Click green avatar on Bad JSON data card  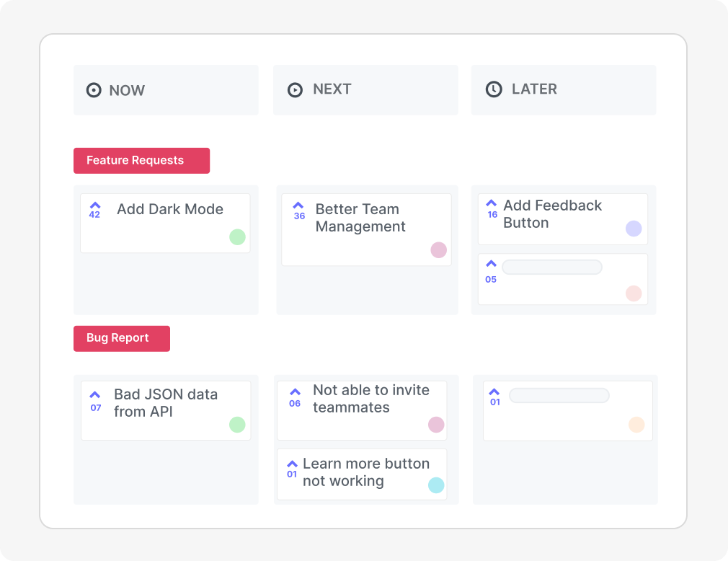237,425
